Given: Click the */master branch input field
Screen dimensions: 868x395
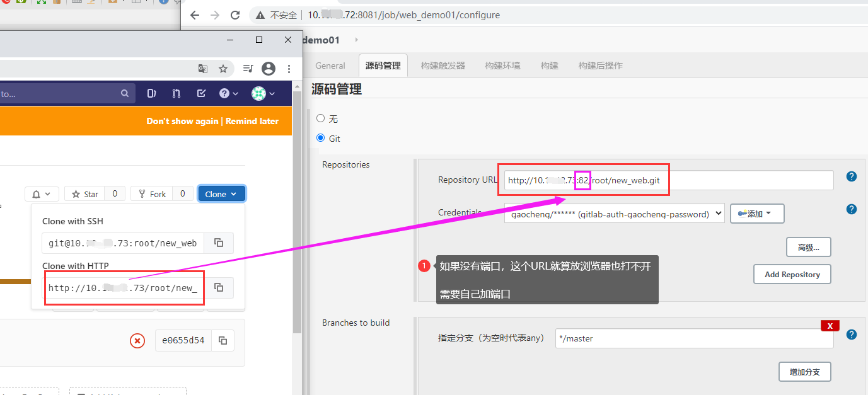Looking at the screenshot, I should pos(693,338).
